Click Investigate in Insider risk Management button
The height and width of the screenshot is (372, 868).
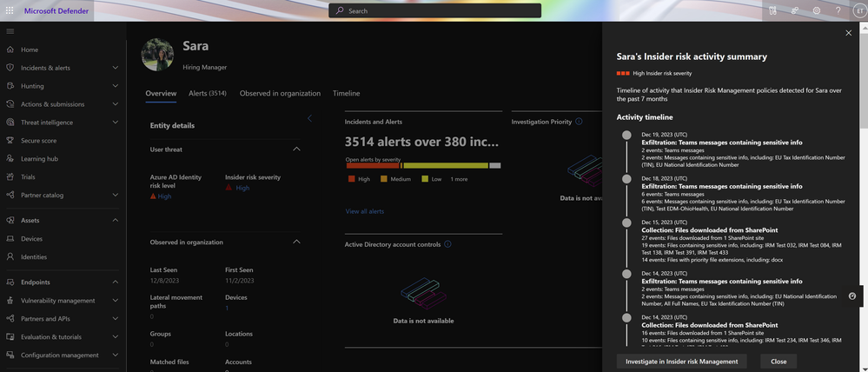pos(681,362)
